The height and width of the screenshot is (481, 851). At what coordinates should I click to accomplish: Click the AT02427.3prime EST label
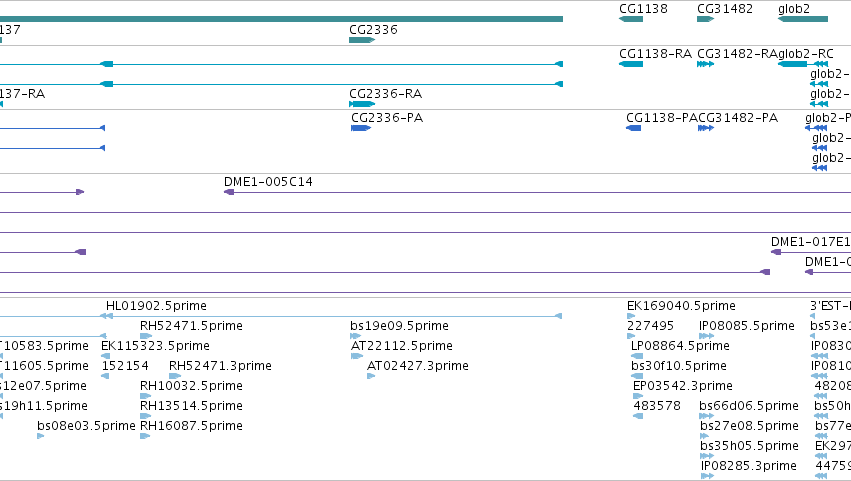click(x=417, y=366)
